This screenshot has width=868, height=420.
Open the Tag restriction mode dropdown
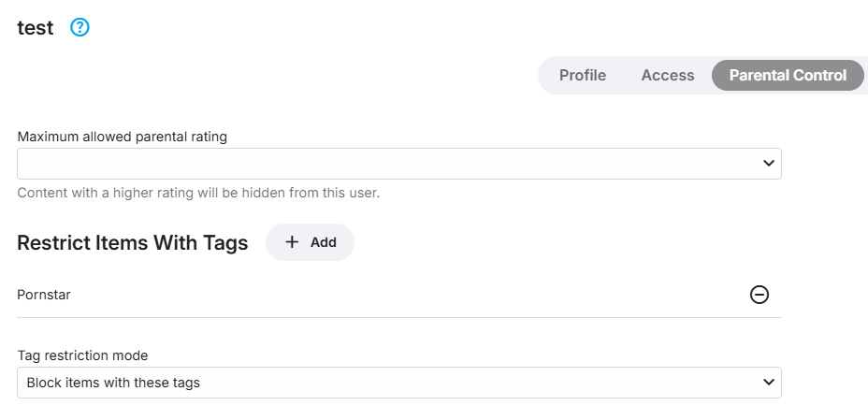click(398, 383)
